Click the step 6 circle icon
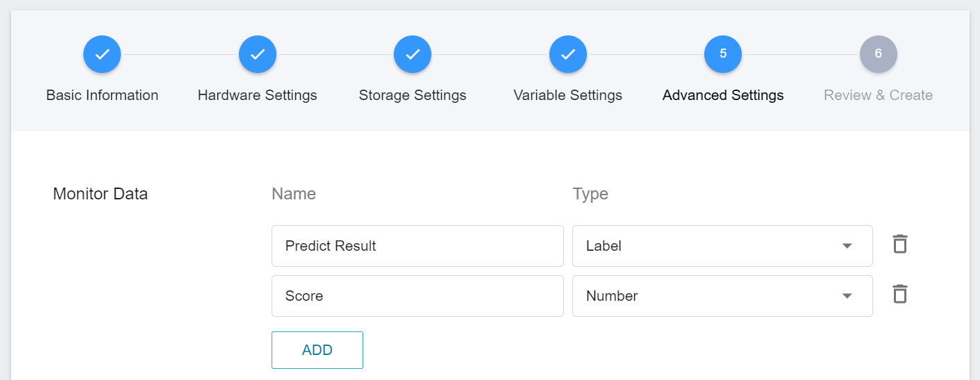 879,54
